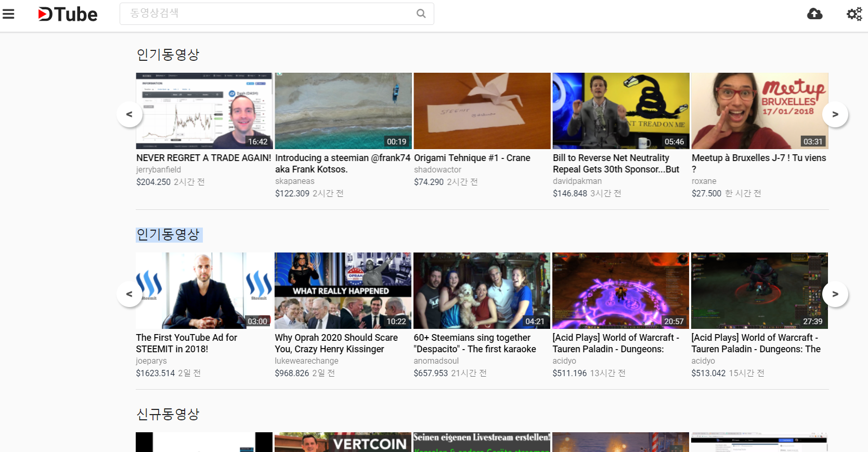
Task: Go to next videos in top carousel
Action: (835, 114)
